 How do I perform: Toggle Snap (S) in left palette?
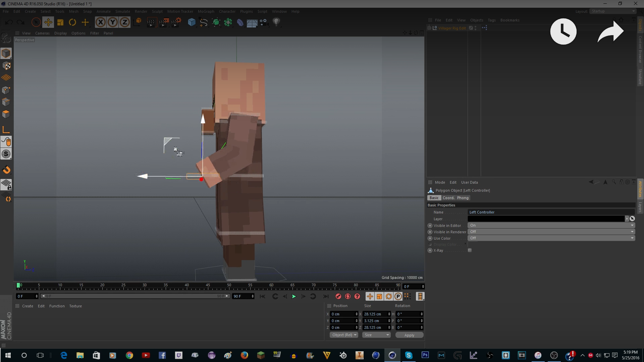6,154
